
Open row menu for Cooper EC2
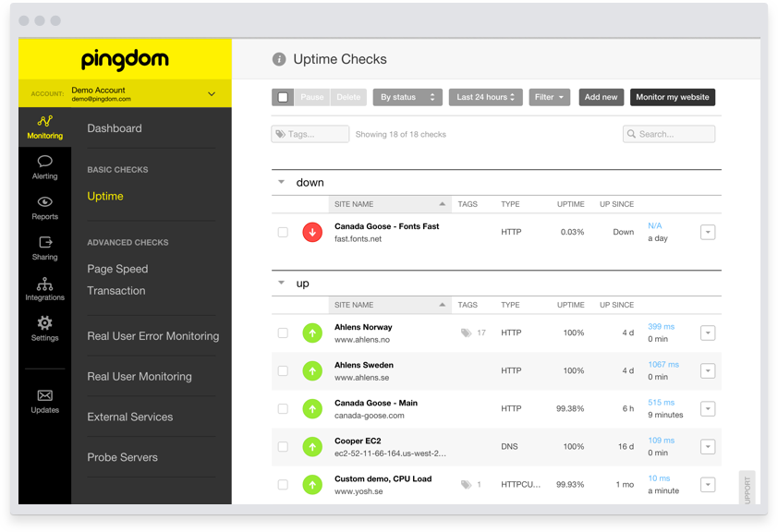[708, 447]
